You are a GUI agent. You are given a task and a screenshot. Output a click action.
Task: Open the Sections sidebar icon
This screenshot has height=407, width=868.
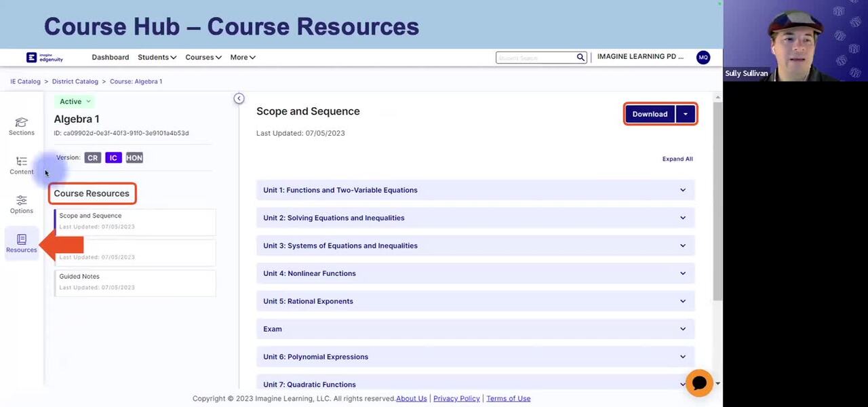pos(22,126)
